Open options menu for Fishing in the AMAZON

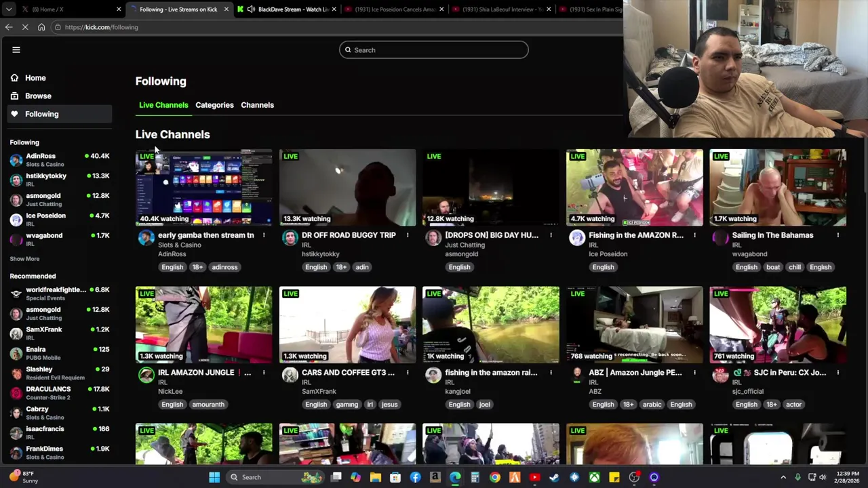tap(694, 235)
